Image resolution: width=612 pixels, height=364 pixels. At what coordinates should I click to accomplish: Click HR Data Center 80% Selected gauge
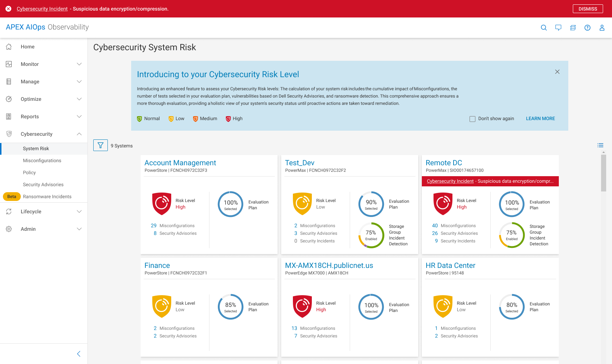512,306
